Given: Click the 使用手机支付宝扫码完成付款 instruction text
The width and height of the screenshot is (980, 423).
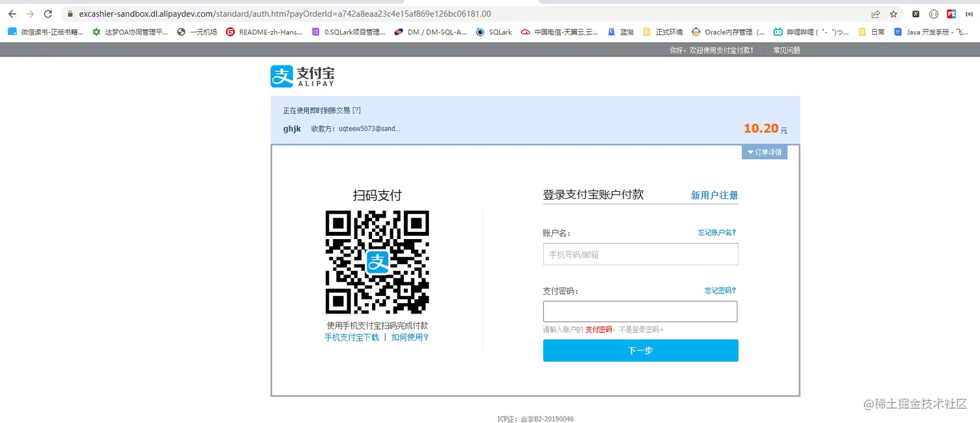Looking at the screenshot, I should (377, 326).
